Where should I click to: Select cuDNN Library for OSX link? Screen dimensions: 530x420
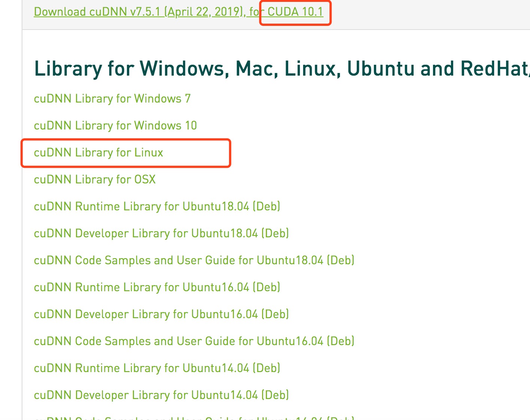pyautogui.click(x=95, y=180)
